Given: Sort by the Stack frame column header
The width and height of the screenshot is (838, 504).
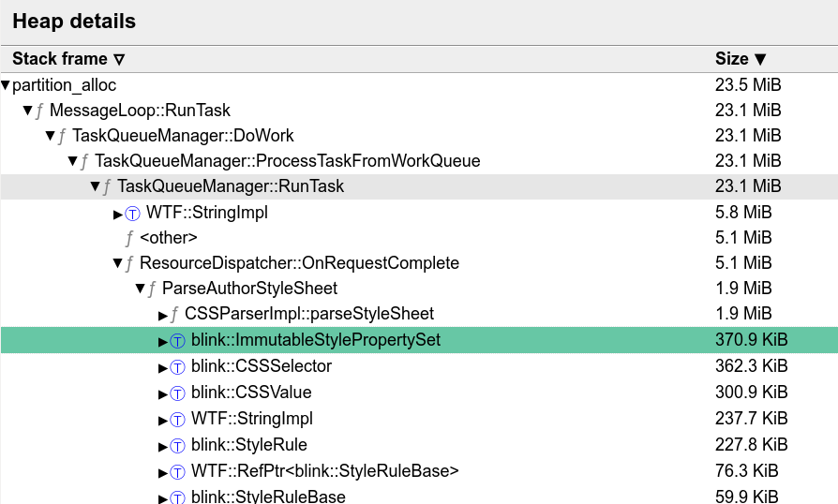Looking at the screenshot, I should coord(68,59).
